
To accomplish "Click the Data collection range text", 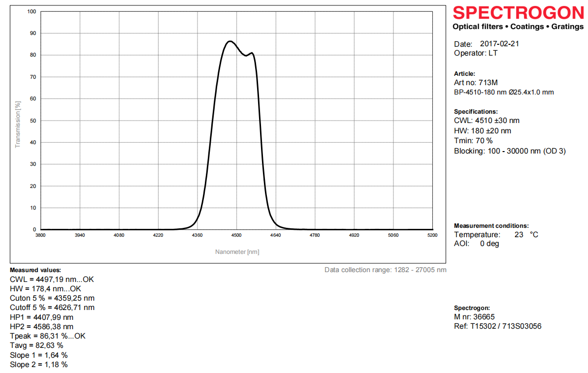I will (x=385, y=270).
